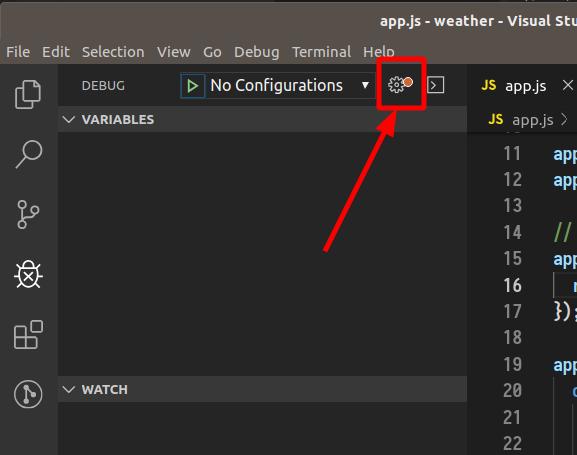Click line number 17 in gutter
This screenshot has width=577, height=455.
(x=512, y=311)
